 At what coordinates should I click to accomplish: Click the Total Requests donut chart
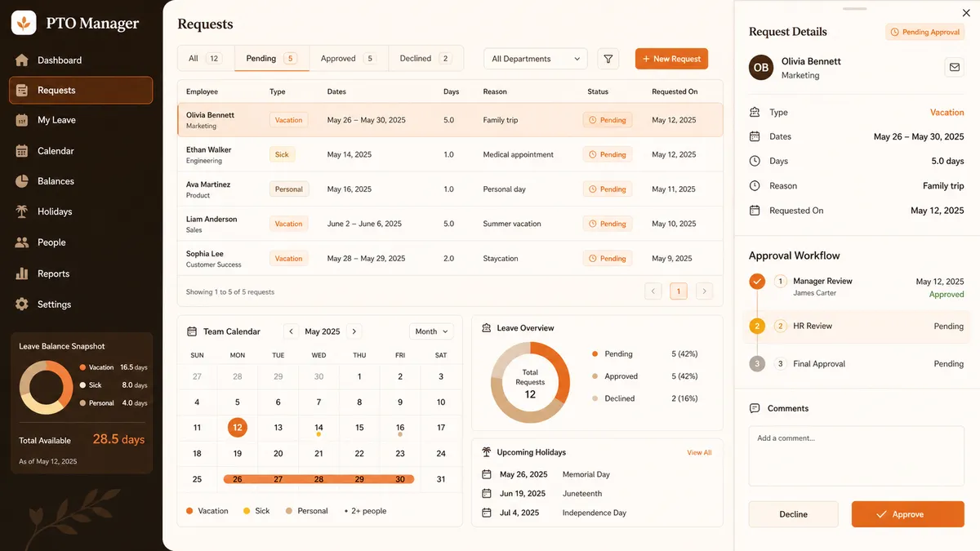530,383
